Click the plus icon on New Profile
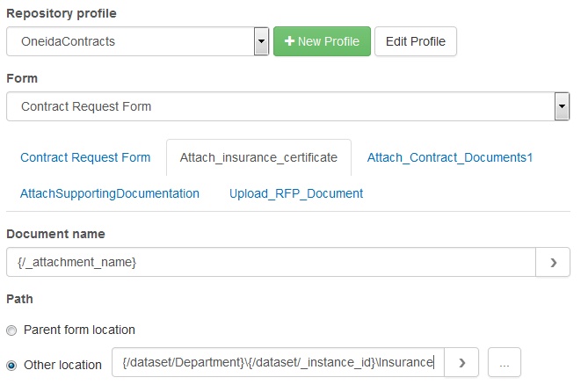 point(288,41)
